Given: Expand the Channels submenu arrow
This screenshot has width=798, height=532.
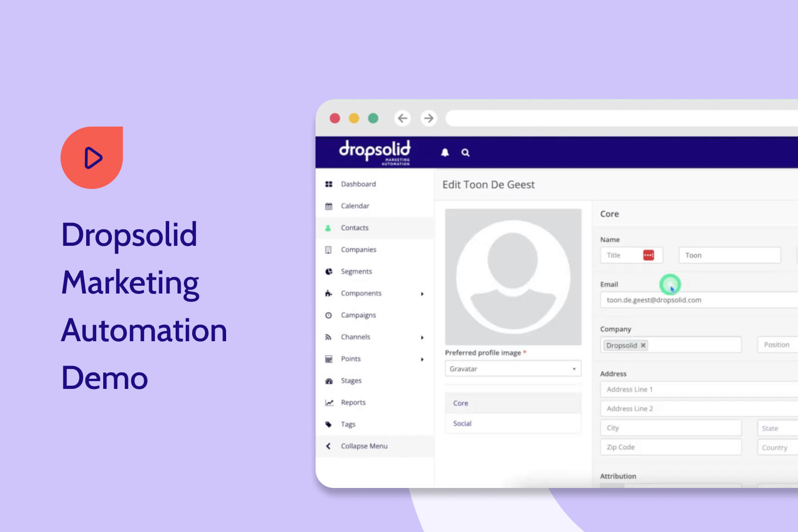Looking at the screenshot, I should (x=422, y=338).
